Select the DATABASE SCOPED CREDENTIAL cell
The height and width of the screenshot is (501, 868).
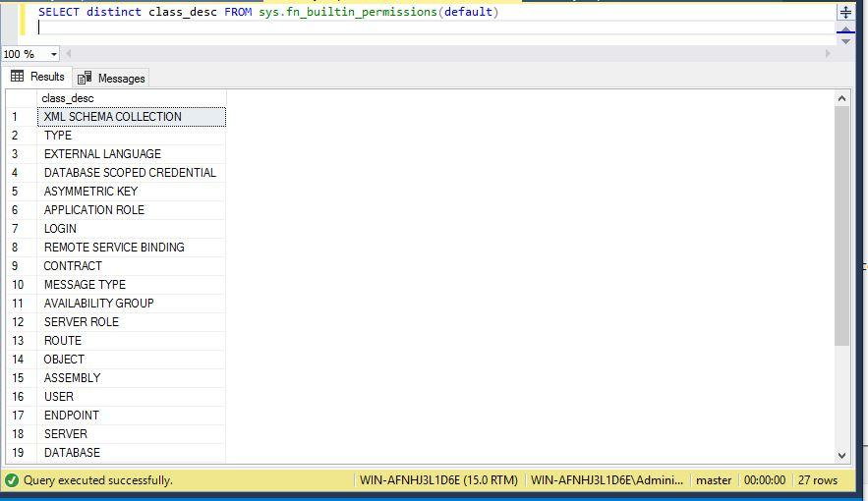pyautogui.click(x=131, y=173)
